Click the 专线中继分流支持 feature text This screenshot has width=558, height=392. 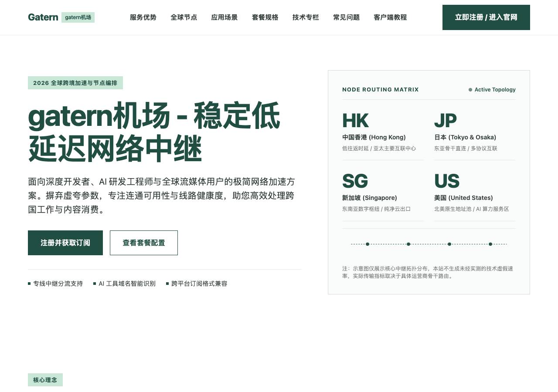coord(58,284)
